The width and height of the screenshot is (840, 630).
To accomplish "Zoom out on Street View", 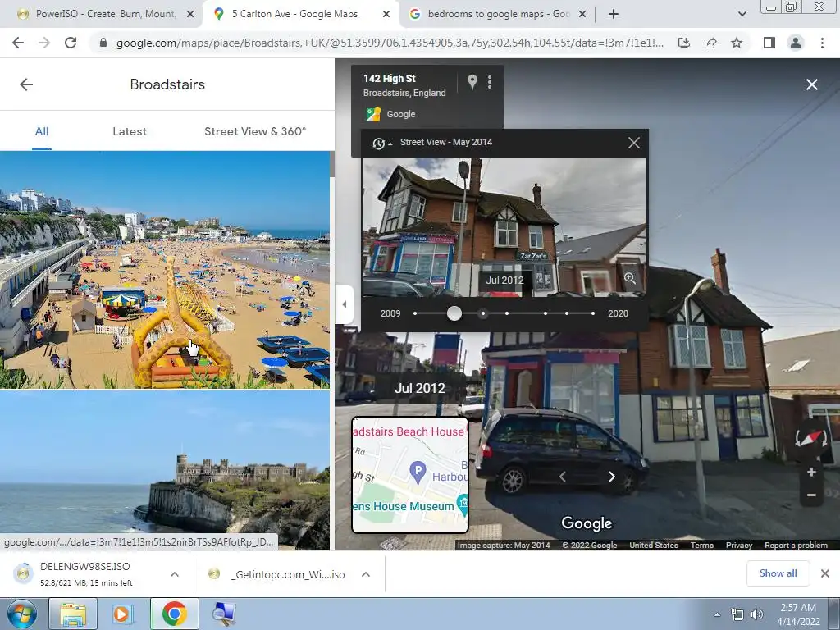I will (x=811, y=495).
